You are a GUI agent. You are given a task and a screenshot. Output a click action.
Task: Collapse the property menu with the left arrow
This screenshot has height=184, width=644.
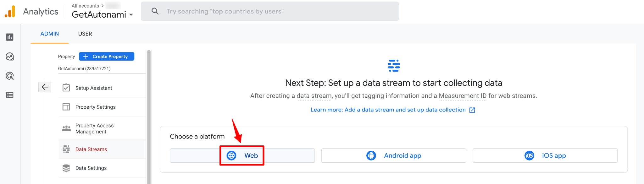pyautogui.click(x=45, y=87)
